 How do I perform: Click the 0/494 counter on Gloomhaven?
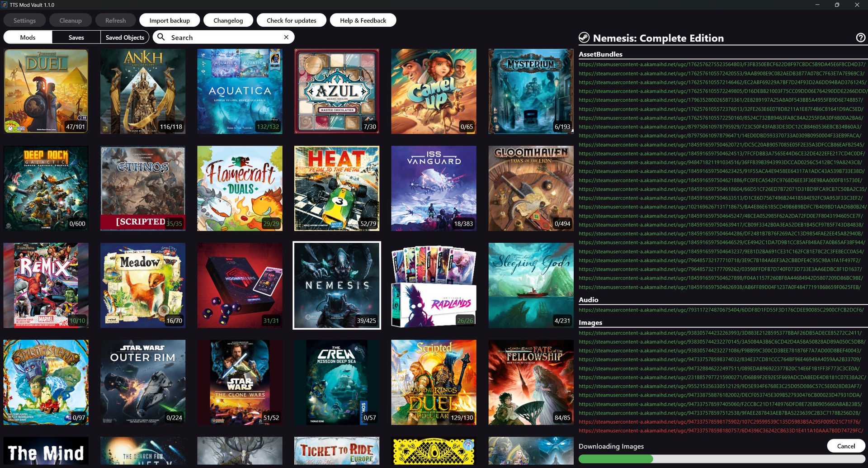click(x=562, y=223)
